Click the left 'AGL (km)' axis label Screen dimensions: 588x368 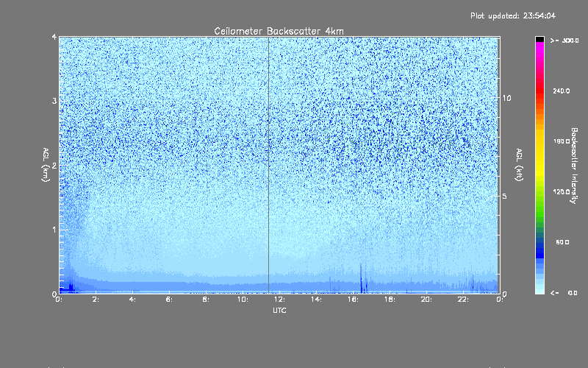46,165
